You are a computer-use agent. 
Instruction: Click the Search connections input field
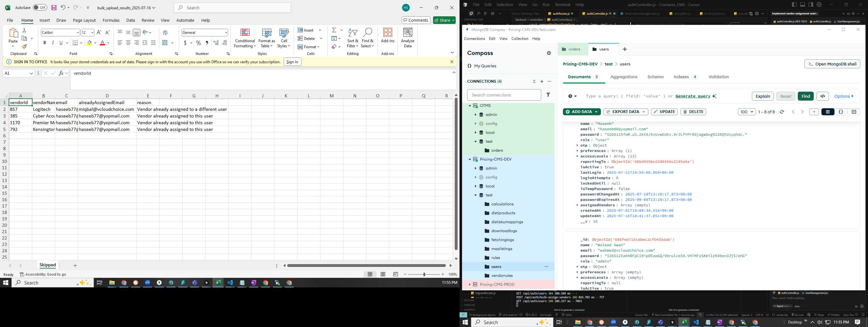(x=504, y=95)
